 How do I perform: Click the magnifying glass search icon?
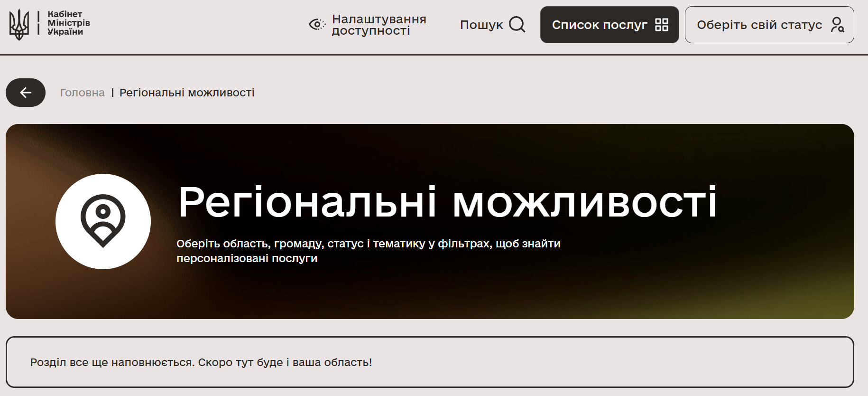pyautogui.click(x=517, y=24)
